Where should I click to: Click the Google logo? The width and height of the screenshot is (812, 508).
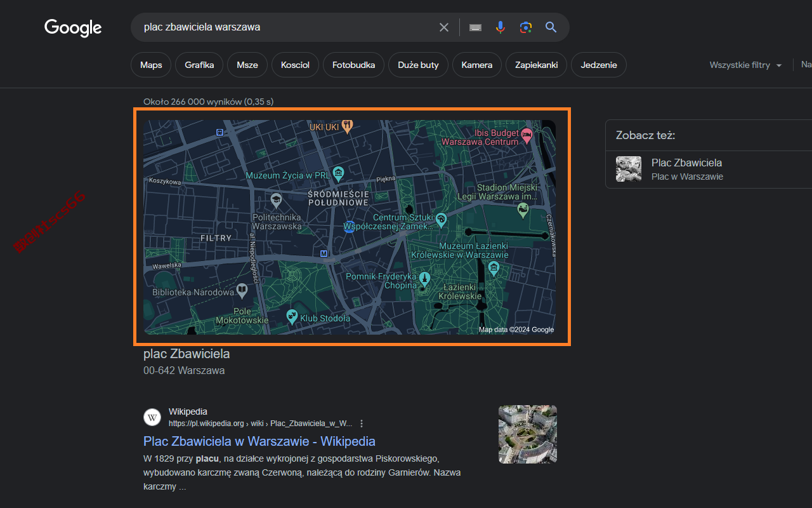73,27
